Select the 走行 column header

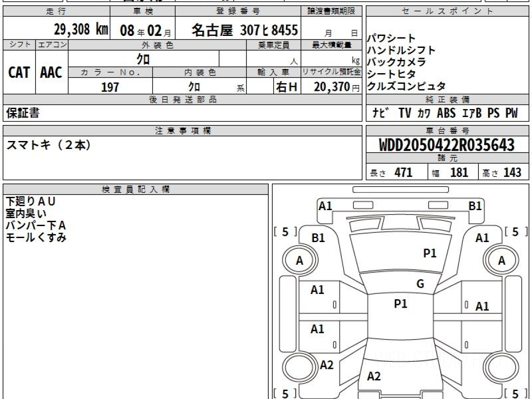tap(56, 12)
